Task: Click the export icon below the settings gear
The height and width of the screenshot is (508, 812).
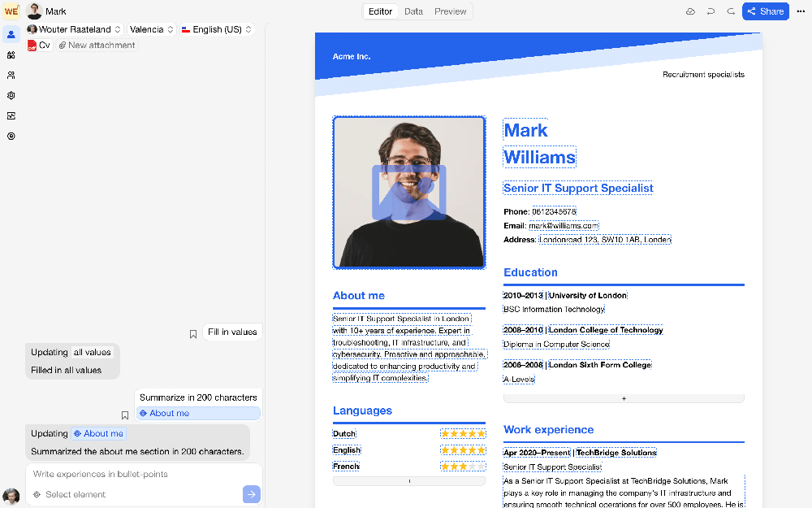Action: pos(11,115)
